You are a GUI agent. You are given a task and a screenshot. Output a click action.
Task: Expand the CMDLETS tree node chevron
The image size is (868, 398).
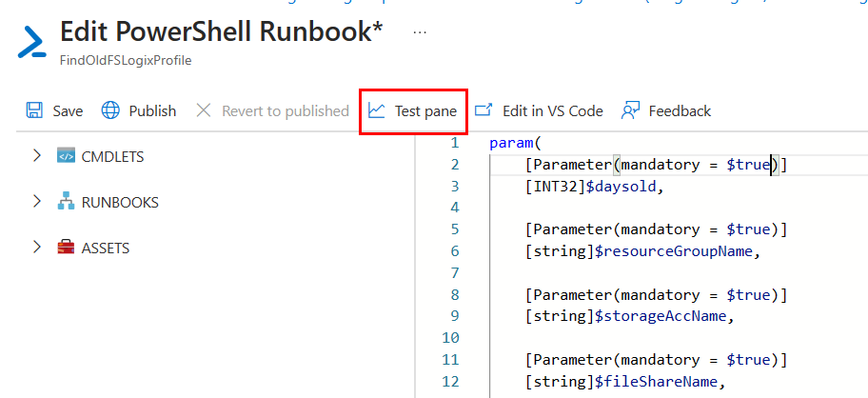37,156
